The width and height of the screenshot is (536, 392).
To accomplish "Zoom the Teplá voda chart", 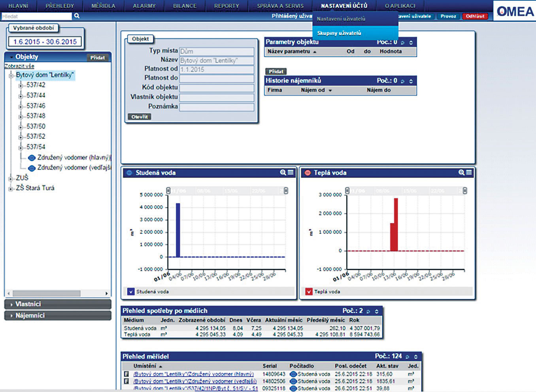I will (x=461, y=172).
